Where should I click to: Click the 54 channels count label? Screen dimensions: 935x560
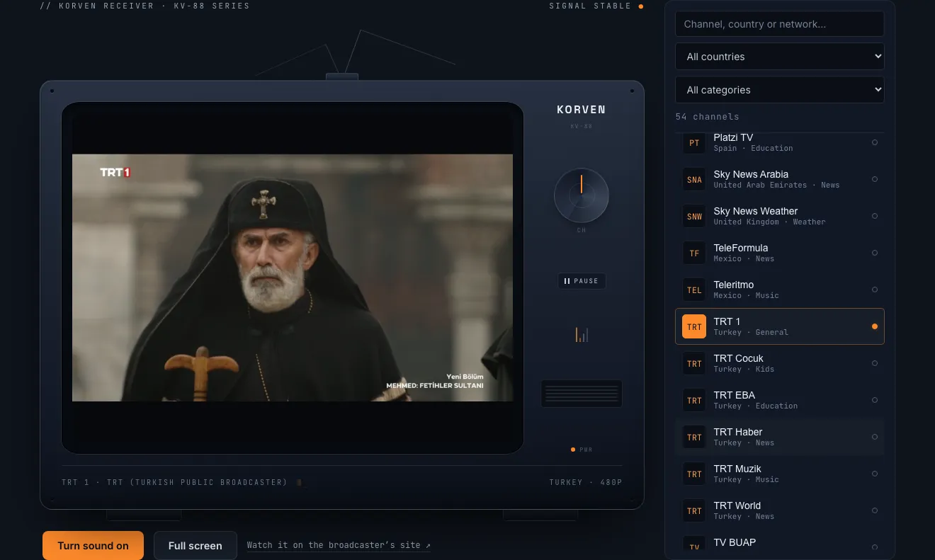[x=707, y=117]
